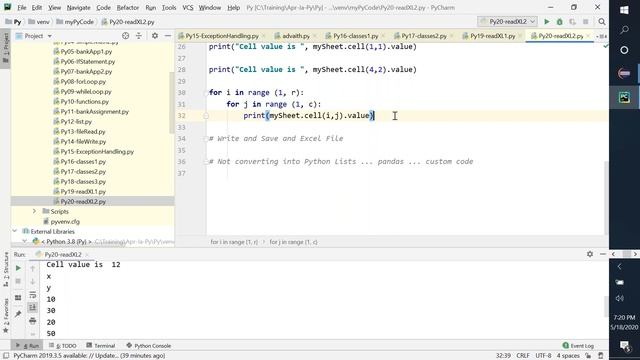Open Py10-functions.py in project tree

coord(85,101)
